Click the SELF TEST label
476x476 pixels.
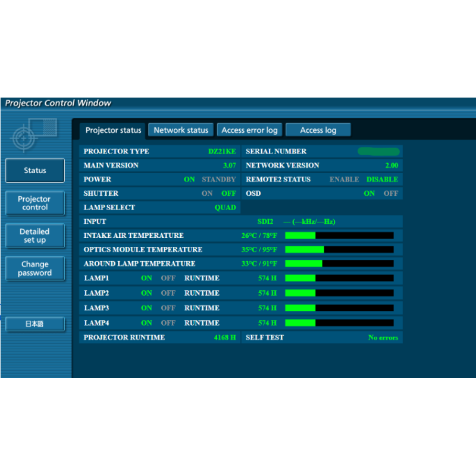tap(265, 337)
